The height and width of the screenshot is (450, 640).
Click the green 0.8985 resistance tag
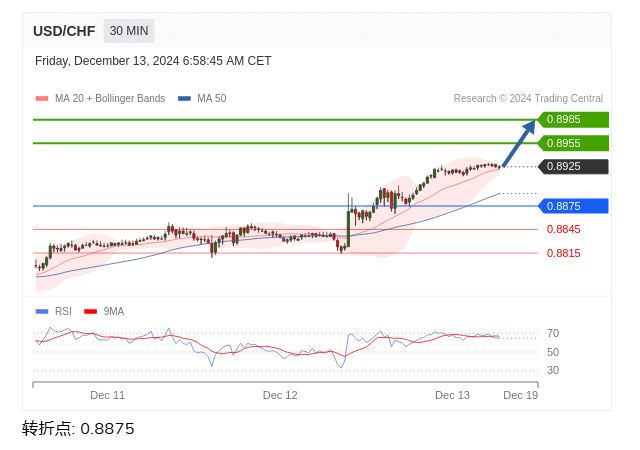point(573,120)
